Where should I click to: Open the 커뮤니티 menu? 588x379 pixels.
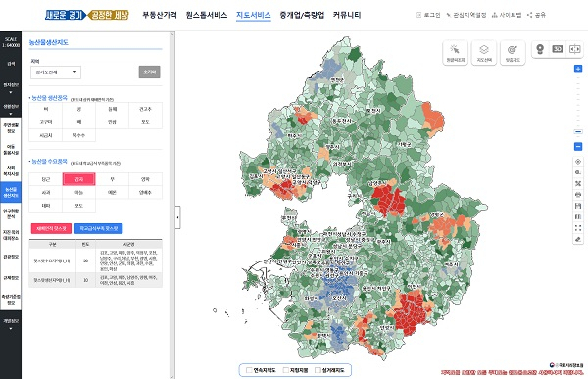(347, 15)
